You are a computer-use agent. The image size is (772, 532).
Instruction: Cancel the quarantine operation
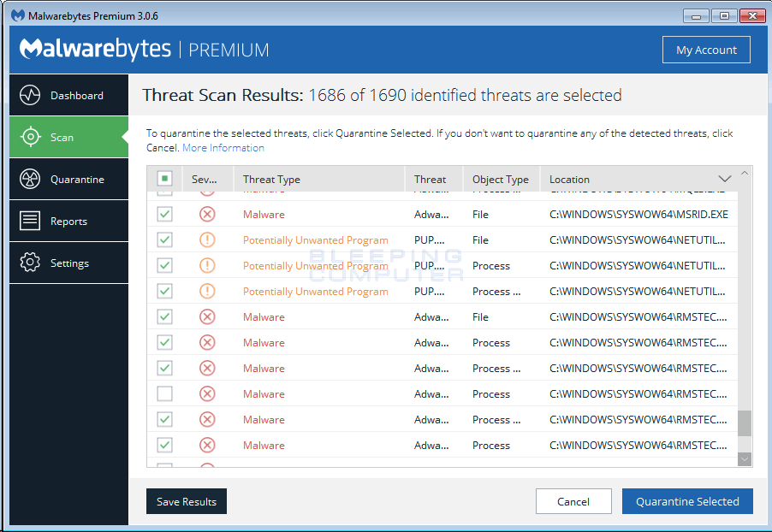tap(573, 501)
